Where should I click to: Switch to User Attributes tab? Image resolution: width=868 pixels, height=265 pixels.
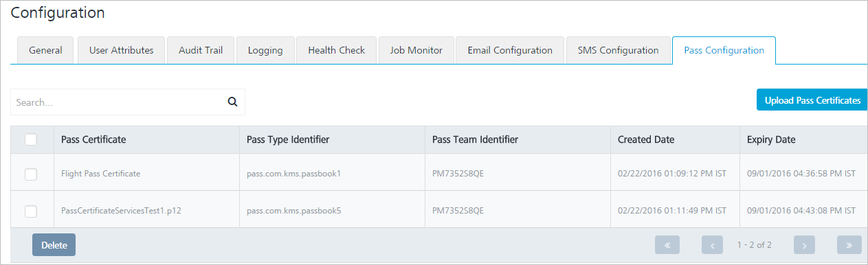121,50
